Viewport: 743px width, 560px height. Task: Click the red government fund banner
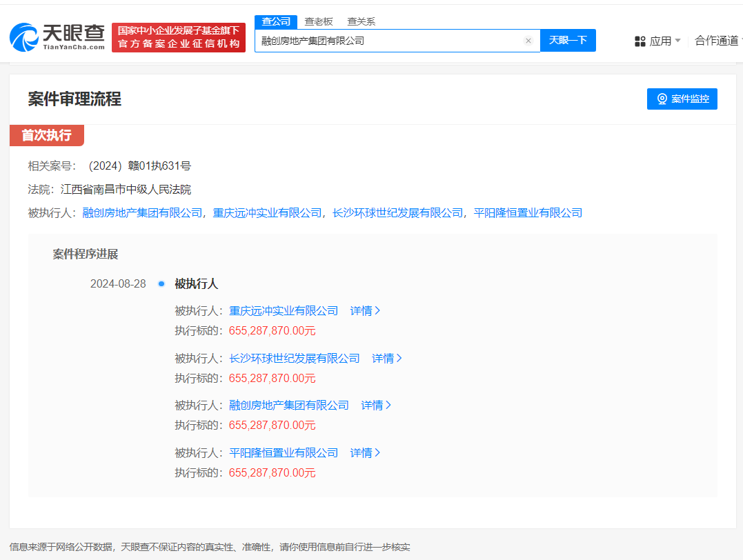coord(179,37)
